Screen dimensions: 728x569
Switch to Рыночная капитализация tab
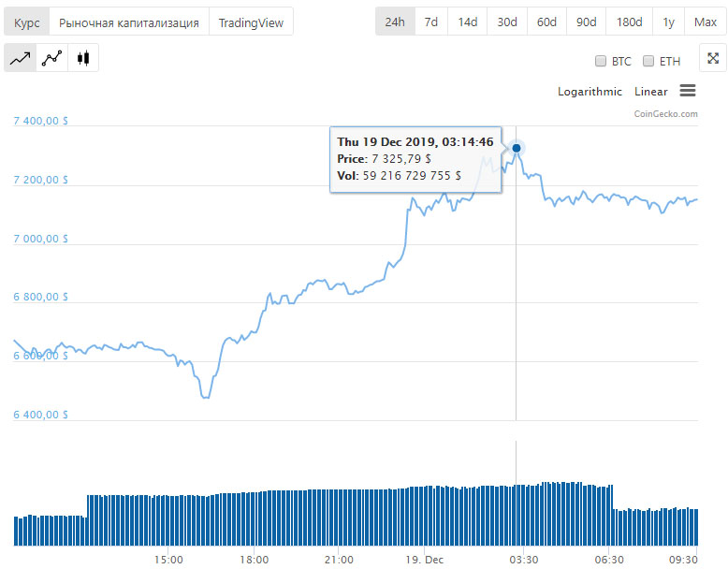click(129, 22)
